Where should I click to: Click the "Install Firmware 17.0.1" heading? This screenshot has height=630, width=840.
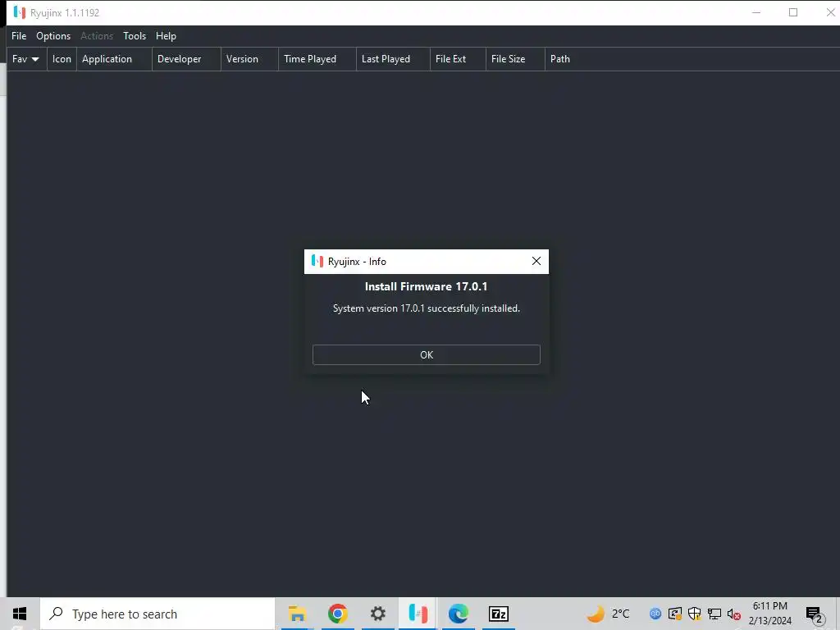click(426, 286)
